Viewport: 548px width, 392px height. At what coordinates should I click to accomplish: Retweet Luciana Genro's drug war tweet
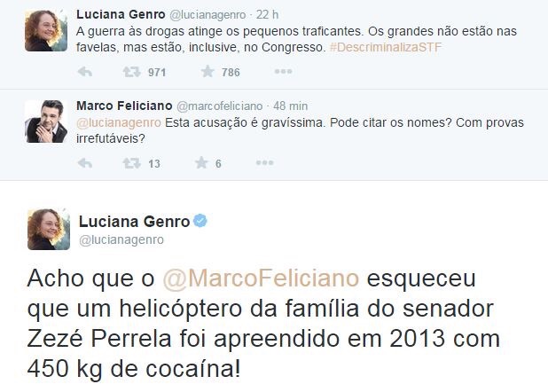tap(129, 72)
